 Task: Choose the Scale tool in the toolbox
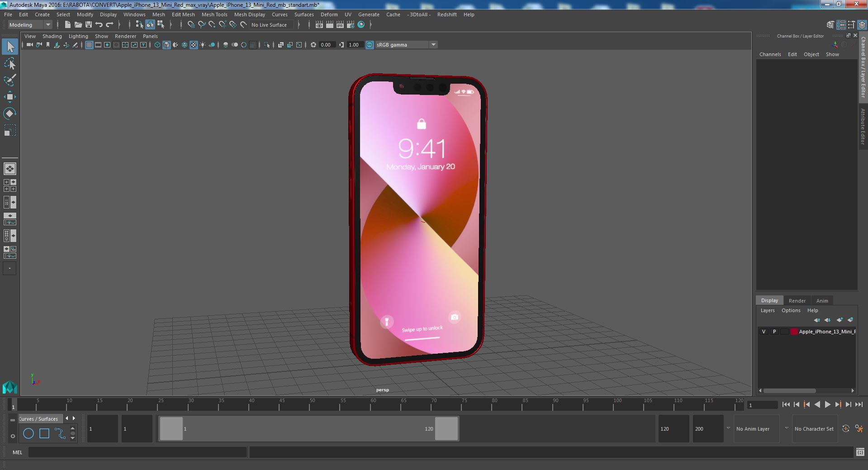click(x=9, y=130)
